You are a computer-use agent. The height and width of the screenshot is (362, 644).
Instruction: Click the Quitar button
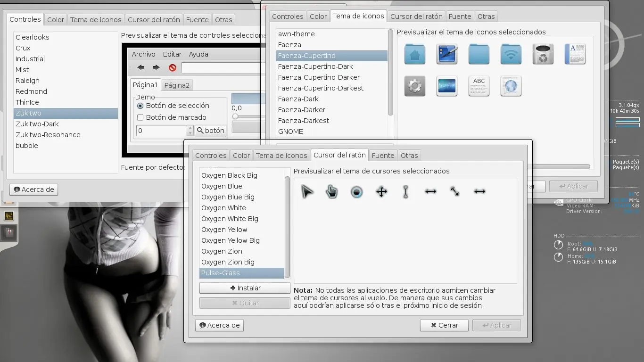coord(245,303)
